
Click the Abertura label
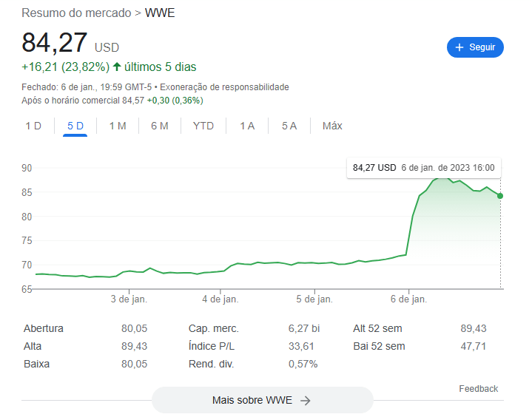coord(44,328)
